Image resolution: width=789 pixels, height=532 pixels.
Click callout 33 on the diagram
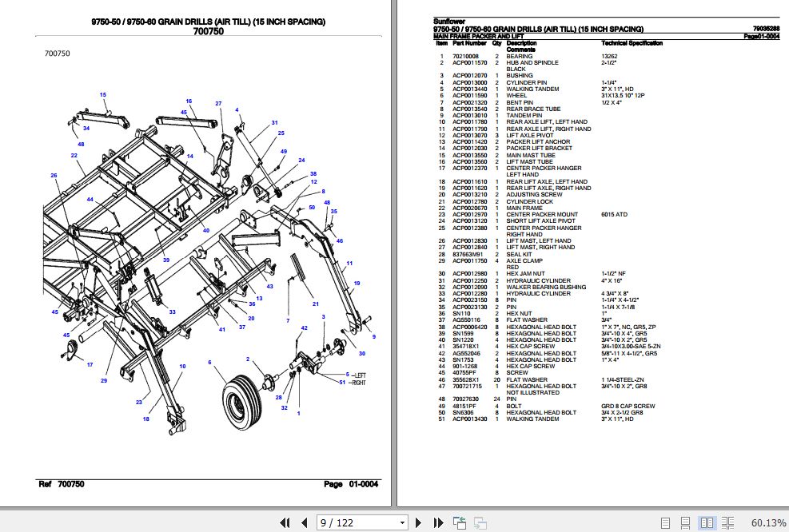coord(172,312)
